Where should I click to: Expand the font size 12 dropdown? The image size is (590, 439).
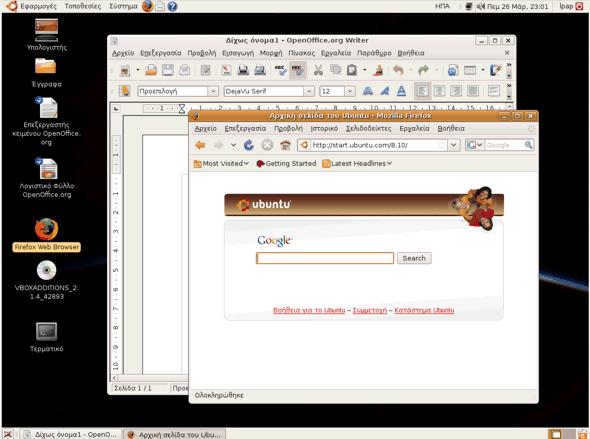click(350, 91)
